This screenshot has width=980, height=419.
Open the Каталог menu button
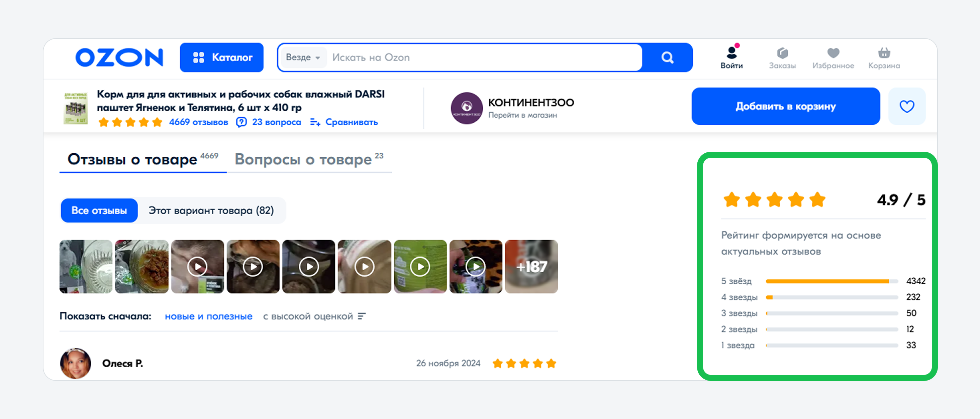(222, 57)
